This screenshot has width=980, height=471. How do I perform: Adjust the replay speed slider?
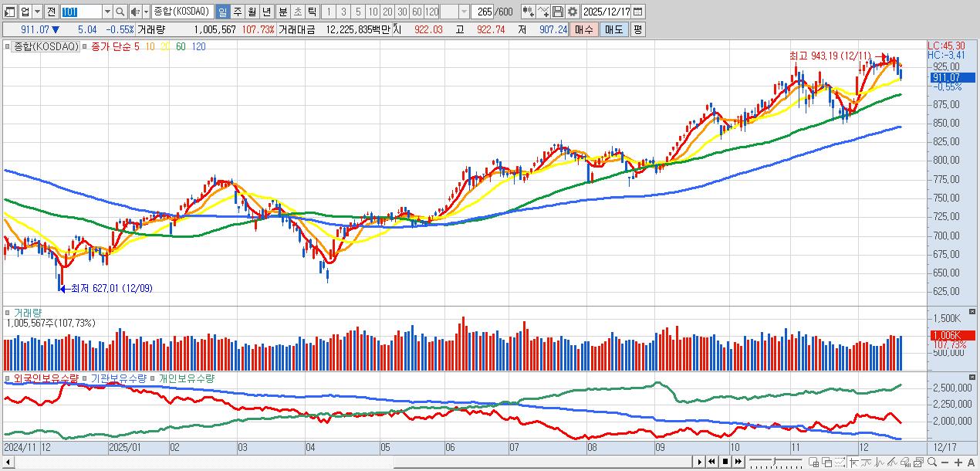775,462
